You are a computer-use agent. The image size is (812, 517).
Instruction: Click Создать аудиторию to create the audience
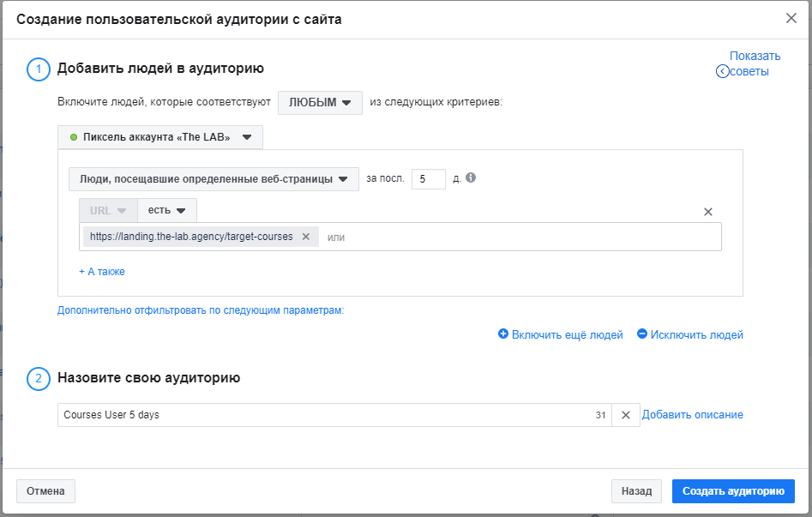[x=732, y=490]
